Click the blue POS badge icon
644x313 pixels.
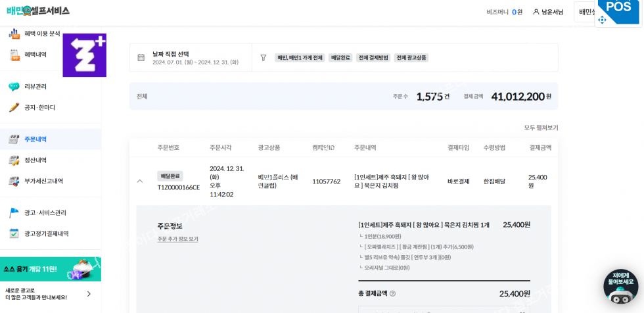click(618, 11)
